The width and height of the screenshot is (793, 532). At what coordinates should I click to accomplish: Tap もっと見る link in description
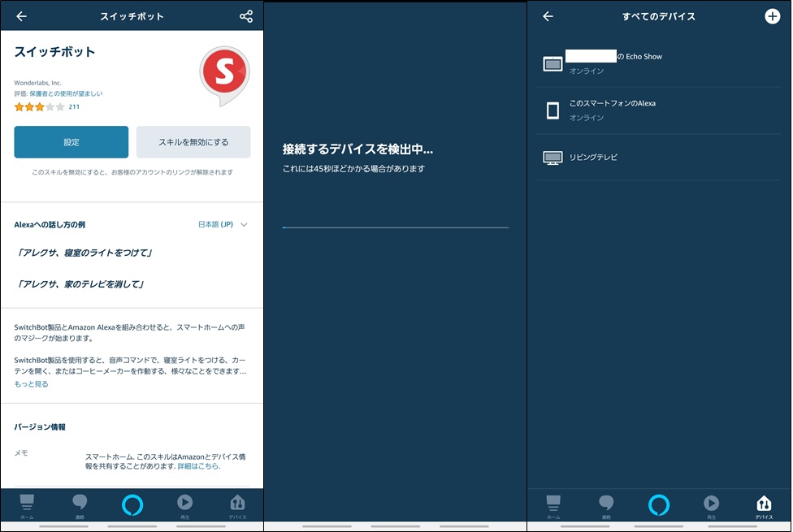[x=32, y=384]
